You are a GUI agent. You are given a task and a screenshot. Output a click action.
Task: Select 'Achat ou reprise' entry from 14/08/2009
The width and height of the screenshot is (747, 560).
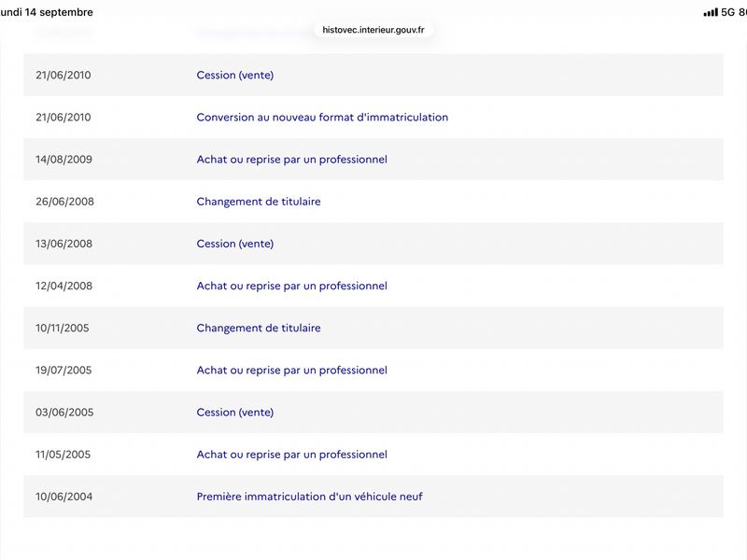tap(291, 160)
